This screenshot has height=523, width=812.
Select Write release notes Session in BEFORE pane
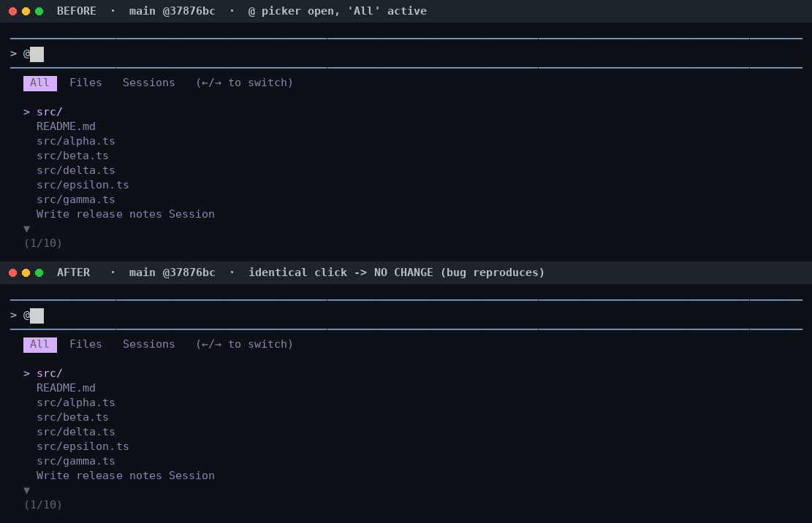[125, 214]
